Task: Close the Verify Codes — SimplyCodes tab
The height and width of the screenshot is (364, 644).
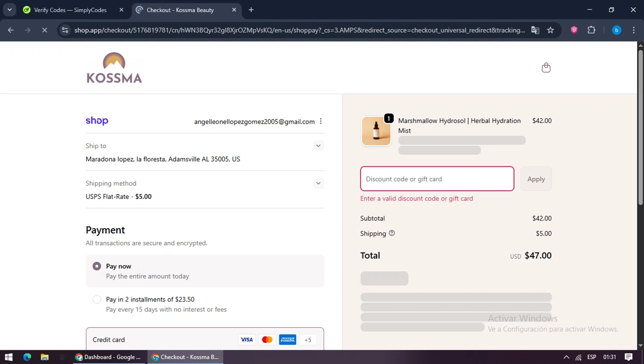Action: coord(122,10)
